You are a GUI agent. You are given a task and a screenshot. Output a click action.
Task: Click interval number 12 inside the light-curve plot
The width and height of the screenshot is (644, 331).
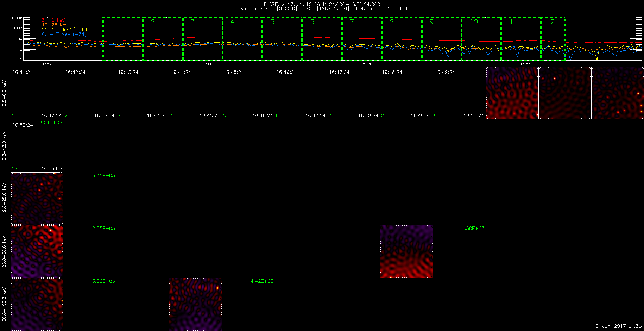[550, 22]
